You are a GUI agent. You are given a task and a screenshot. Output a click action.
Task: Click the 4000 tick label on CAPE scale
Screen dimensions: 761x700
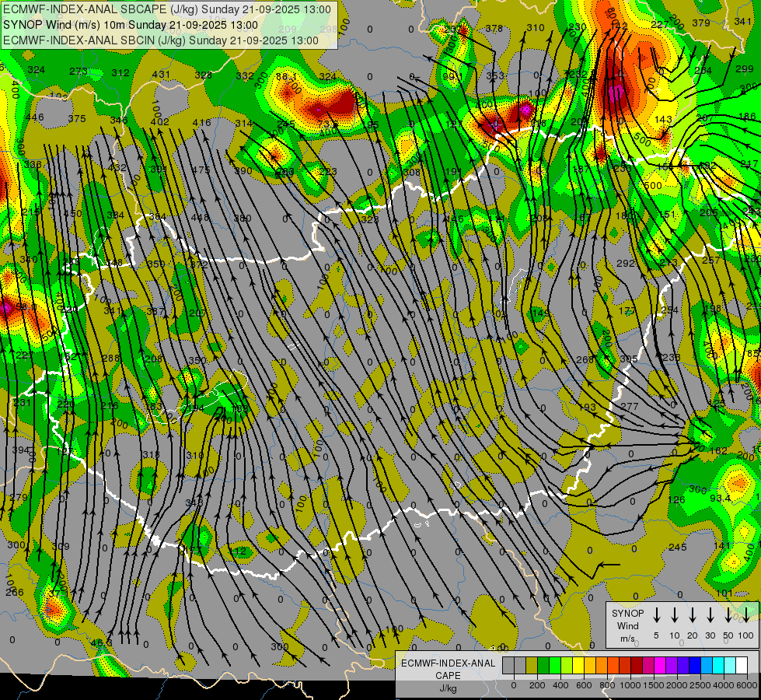coord(724,685)
